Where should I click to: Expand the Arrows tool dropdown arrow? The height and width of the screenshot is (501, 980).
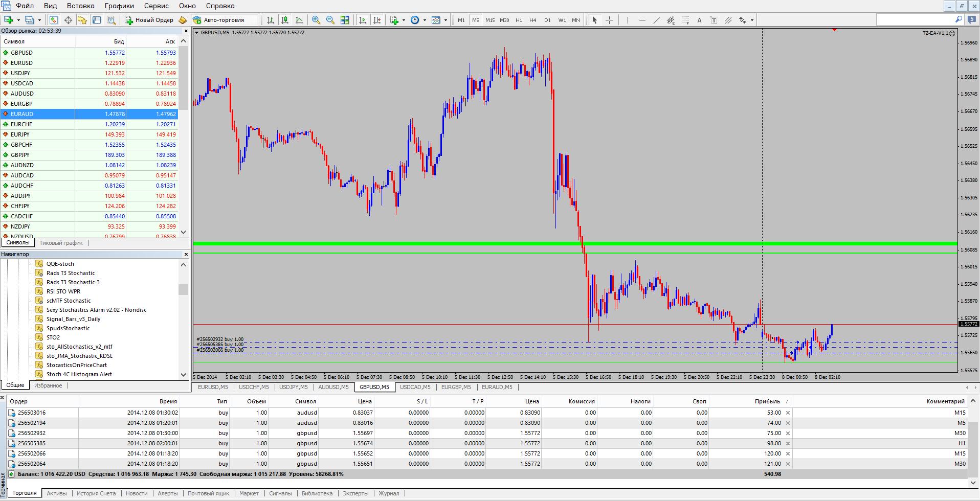[x=752, y=20]
